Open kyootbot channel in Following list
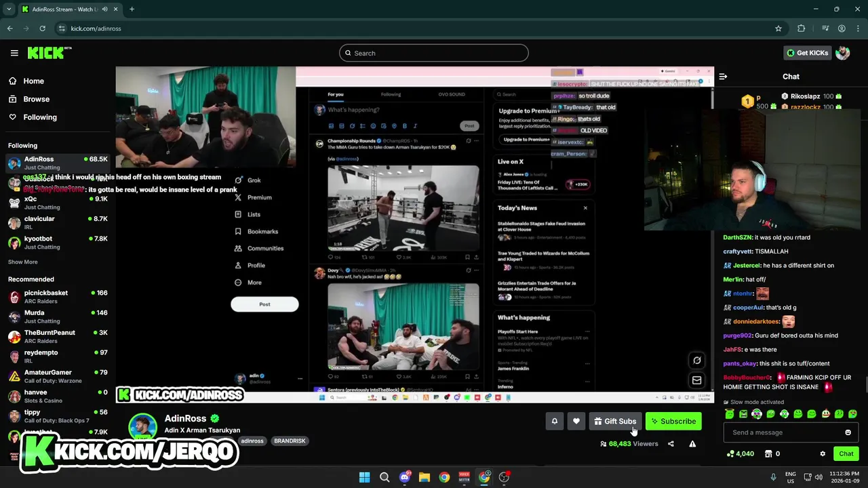 (x=58, y=243)
